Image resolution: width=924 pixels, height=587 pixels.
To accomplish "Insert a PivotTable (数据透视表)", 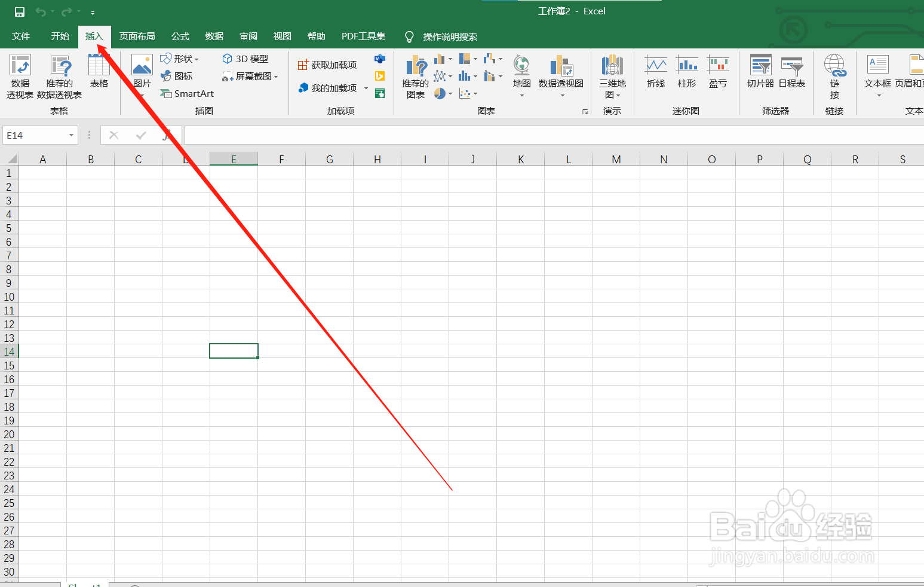I will tap(20, 77).
